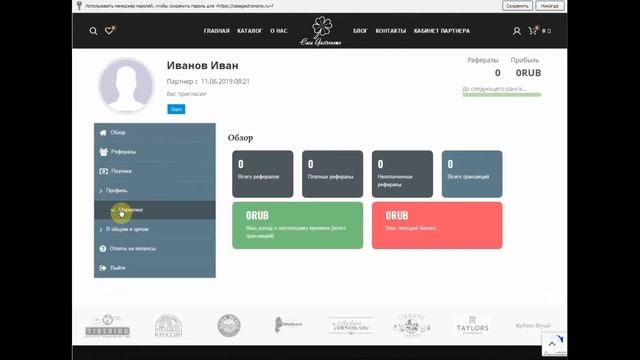Collapse the highlighted sidebar submenu chevron
Viewport: 640px width, 360px height.
(113, 210)
